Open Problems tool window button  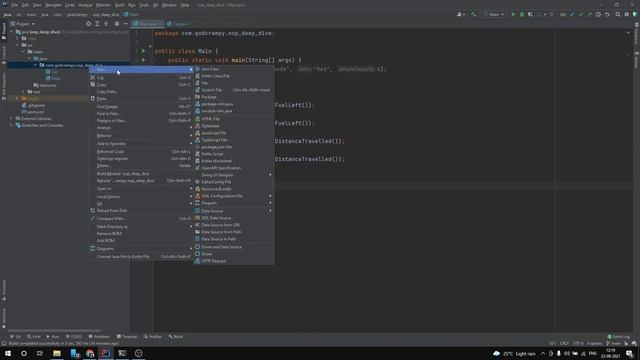(99, 337)
